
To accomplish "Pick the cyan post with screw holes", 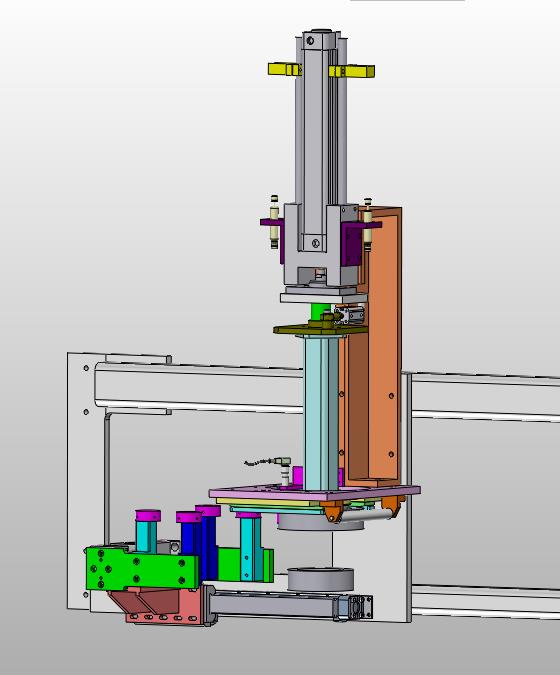I will click(250, 547).
